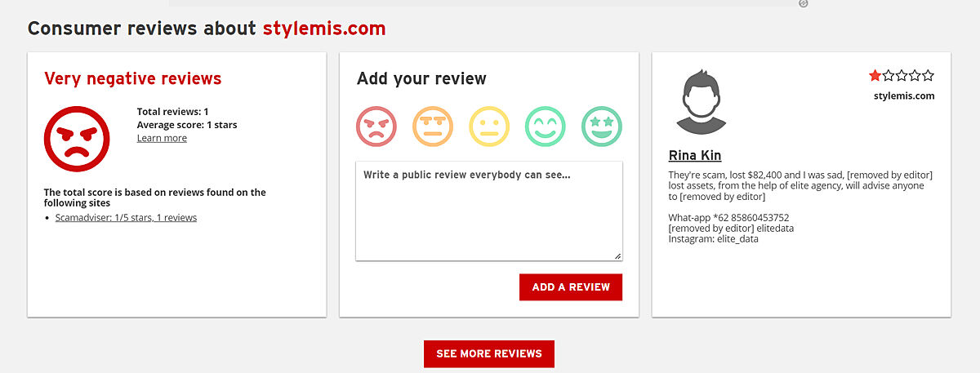This screenshot has width=980, height=373.
Task: Pick the green smiling face rating
Action: click(x=546, y=127)
